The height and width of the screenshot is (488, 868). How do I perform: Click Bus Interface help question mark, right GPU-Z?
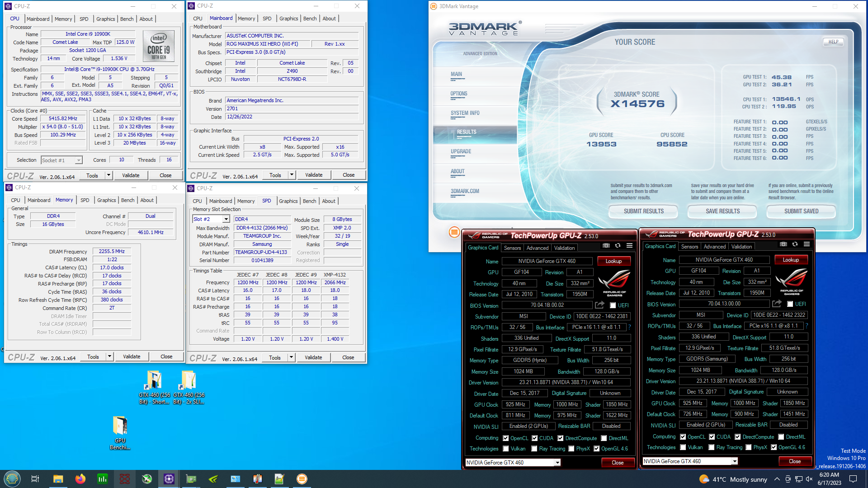point(807,326)
